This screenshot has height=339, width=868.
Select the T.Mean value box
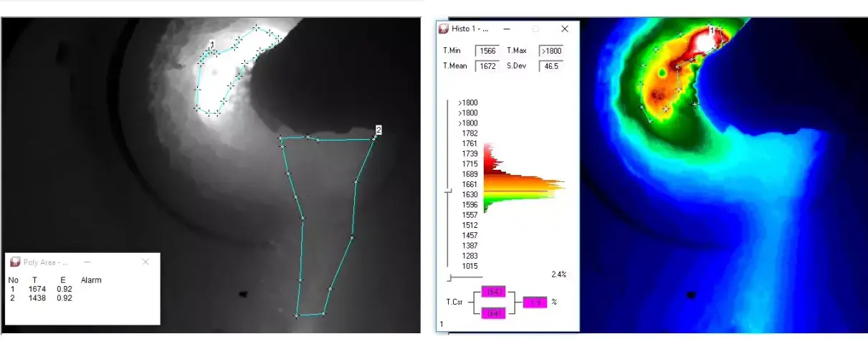click(x=487, y=65)
